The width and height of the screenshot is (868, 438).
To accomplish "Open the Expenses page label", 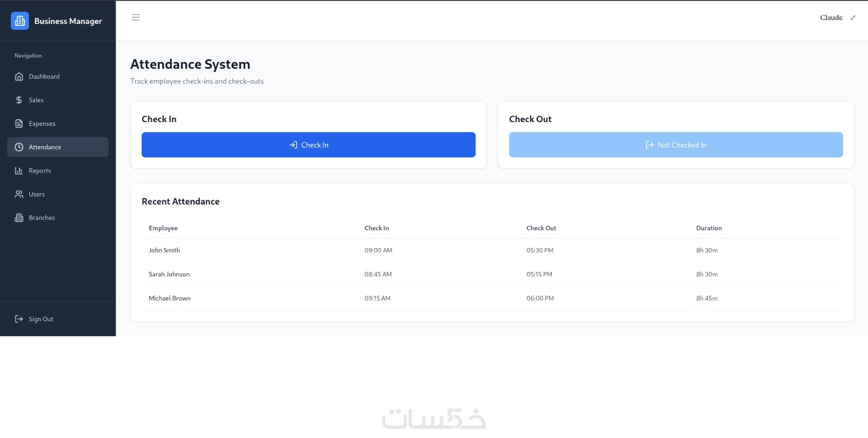I will click(42, 124).
